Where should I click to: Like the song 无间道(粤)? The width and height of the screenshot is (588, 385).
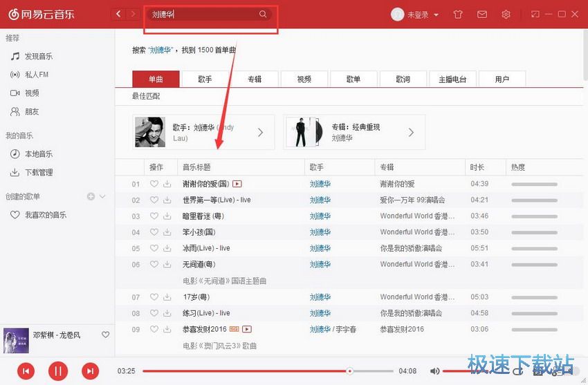[154, 265]
